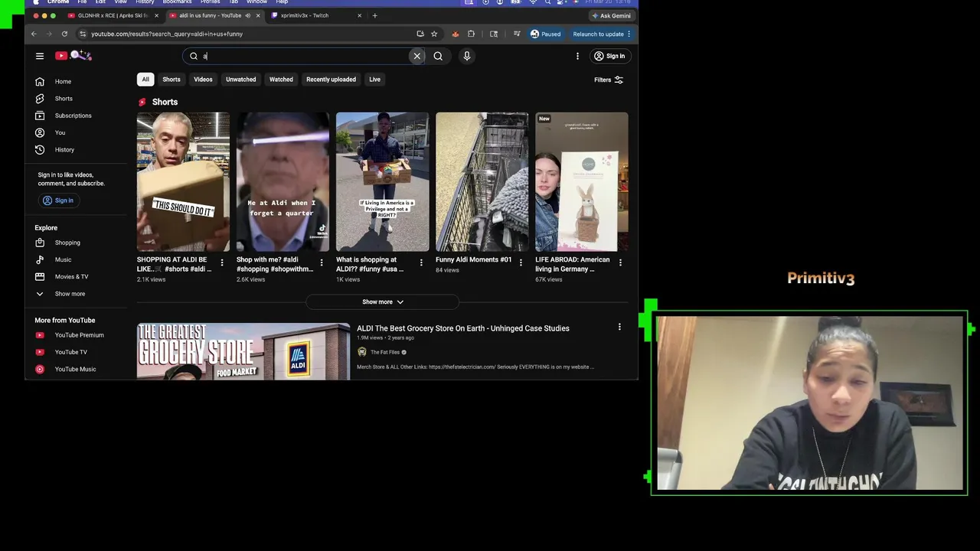This screenshot has height=551, width=980.
Task: Start voice search with microphone icon
Action: click(x=466, y=56)
